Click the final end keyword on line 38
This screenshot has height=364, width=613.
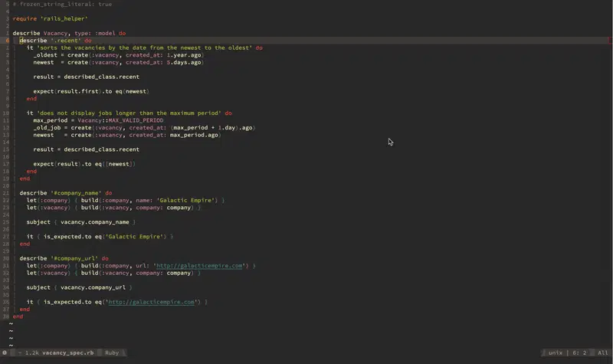(x=18, y=316)
